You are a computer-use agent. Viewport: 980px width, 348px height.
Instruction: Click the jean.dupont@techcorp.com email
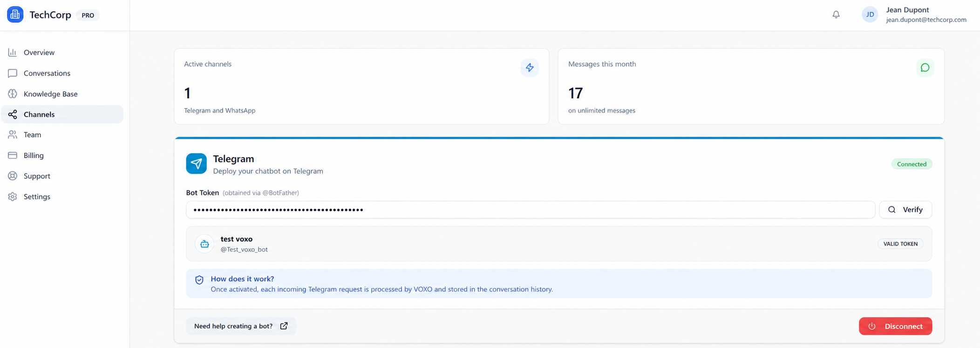pos(926,20)
